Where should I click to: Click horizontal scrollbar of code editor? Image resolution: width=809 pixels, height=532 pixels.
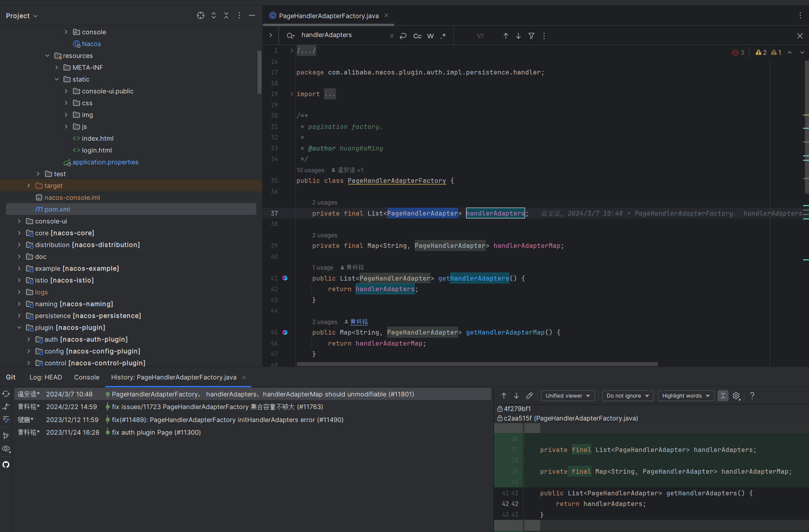tap(477, 364)
